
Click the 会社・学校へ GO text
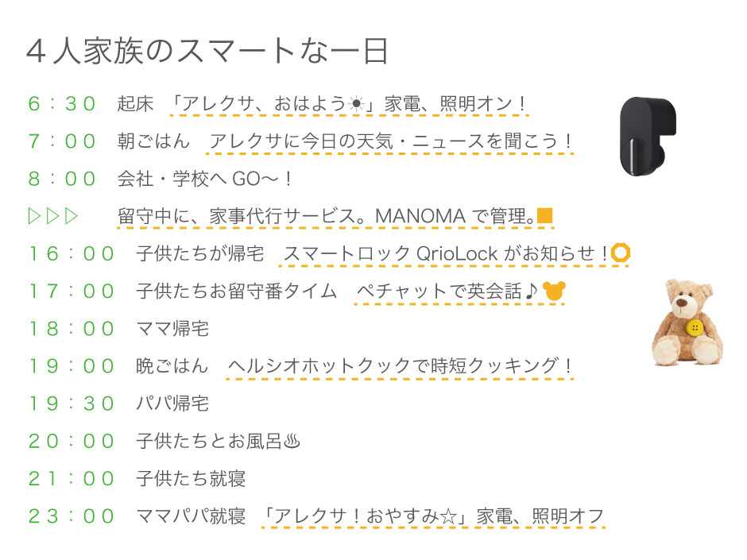point(204,179)
